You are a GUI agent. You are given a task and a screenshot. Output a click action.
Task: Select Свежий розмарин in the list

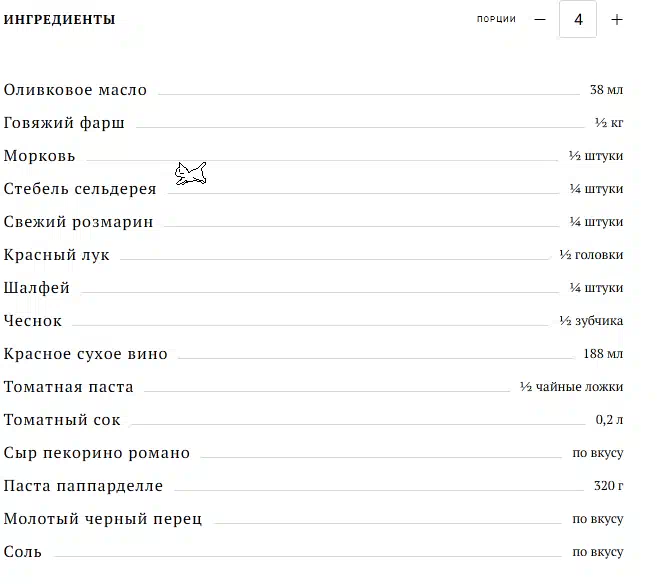tap(78, 222)
